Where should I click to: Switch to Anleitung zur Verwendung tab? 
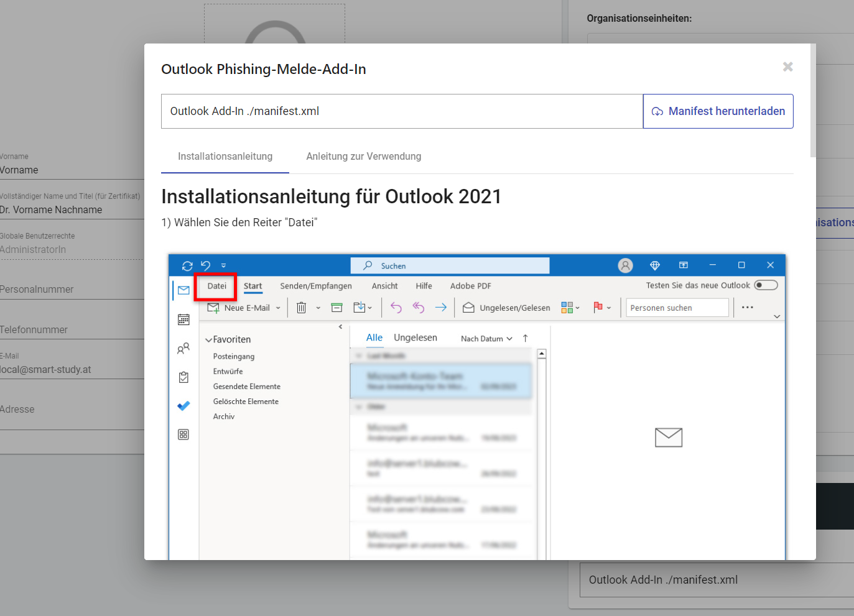(363, 157)
